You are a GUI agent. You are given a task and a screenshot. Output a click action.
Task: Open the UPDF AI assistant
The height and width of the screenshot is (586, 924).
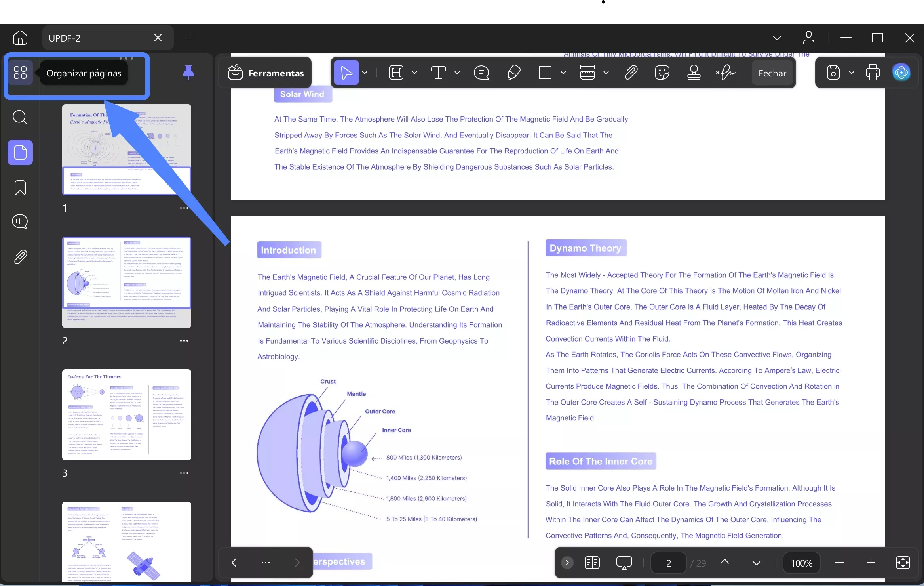[x=902, y=73]
